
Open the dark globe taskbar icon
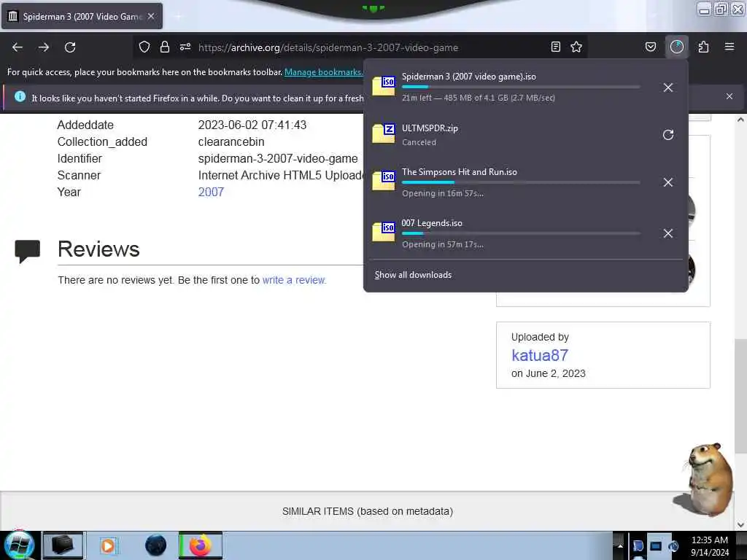pos(156,545)
